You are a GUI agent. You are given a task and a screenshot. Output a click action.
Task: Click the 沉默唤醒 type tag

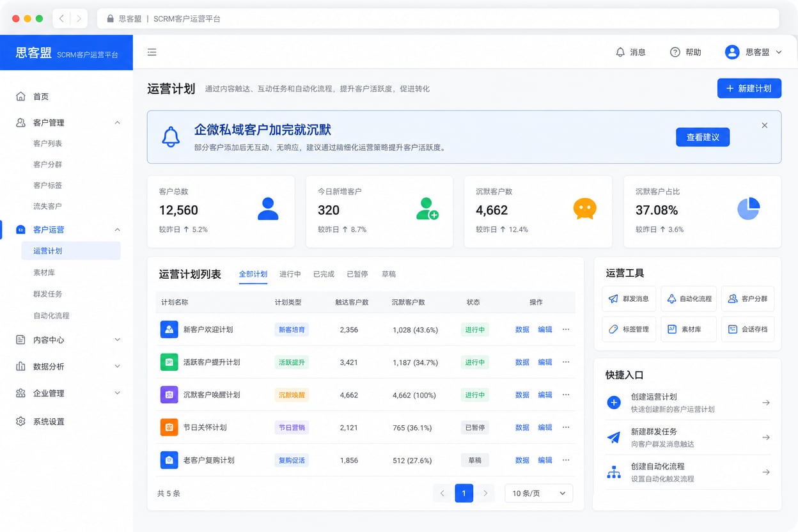pos(292,395)
